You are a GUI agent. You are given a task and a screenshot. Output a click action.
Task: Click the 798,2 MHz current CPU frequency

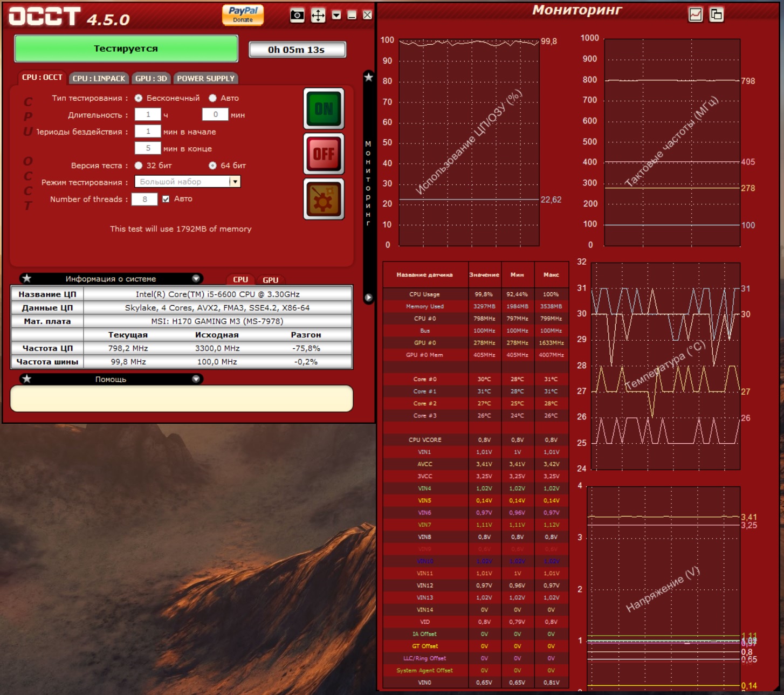pos(128,348)
